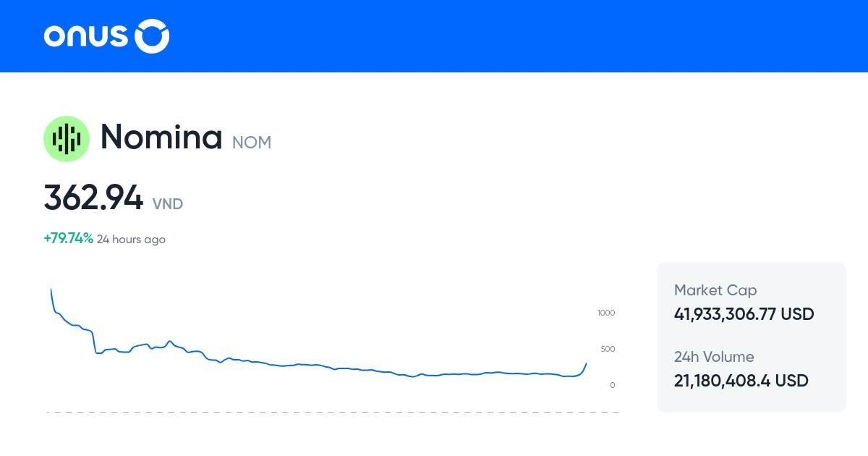The width and height of the screenshot is (868, 456).
Task: Click the +79.74% change percentage
Action: pyautogui.click(x=68, y=239)
